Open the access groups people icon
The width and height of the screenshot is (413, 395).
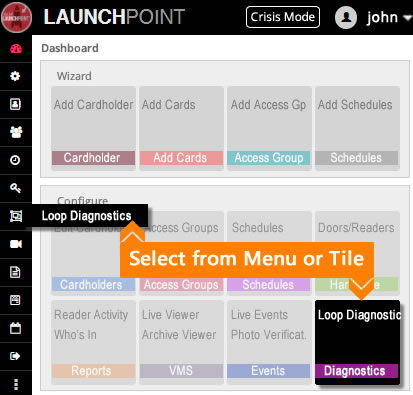point(16,132)
